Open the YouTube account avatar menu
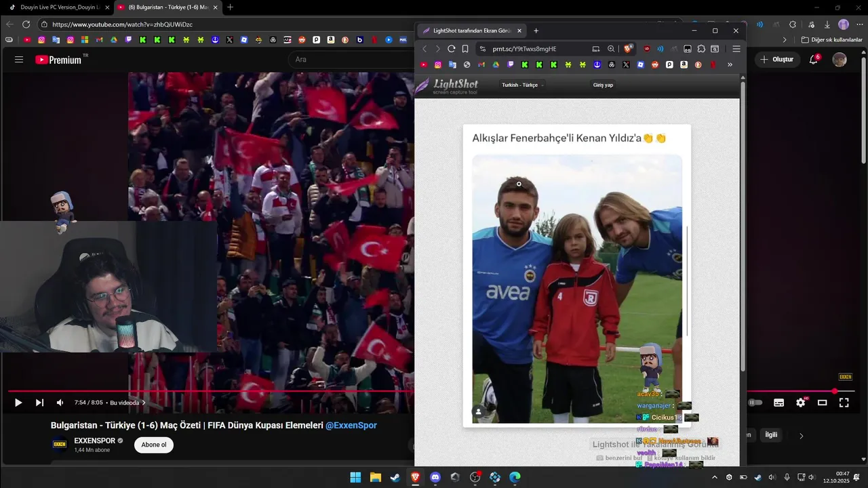The width and height of the screenshot is (868, 488). (840, 60)
